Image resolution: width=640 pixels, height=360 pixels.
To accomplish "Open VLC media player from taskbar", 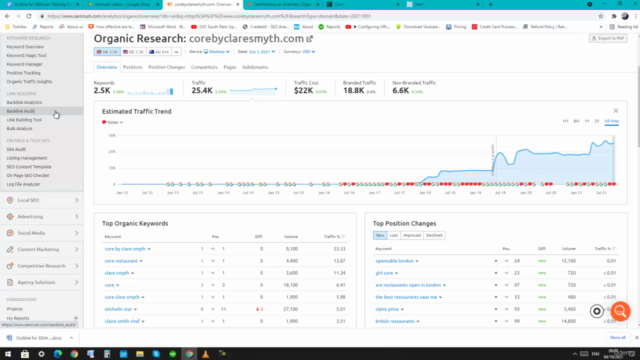I will tap(205, 354).
